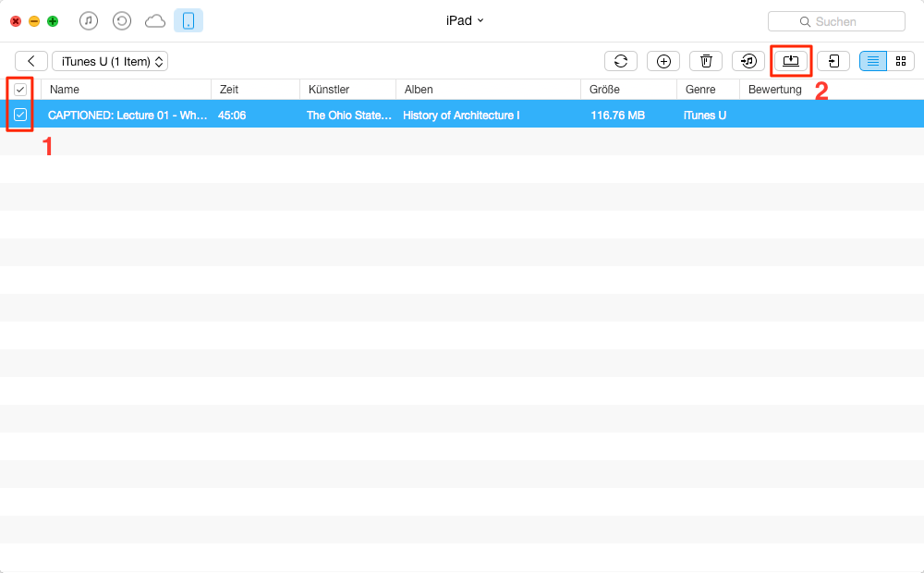This screenshot has width=924, height=573.
Task: Open the iTunes U (1 Item) category dropdown
Action: [110, 61]
